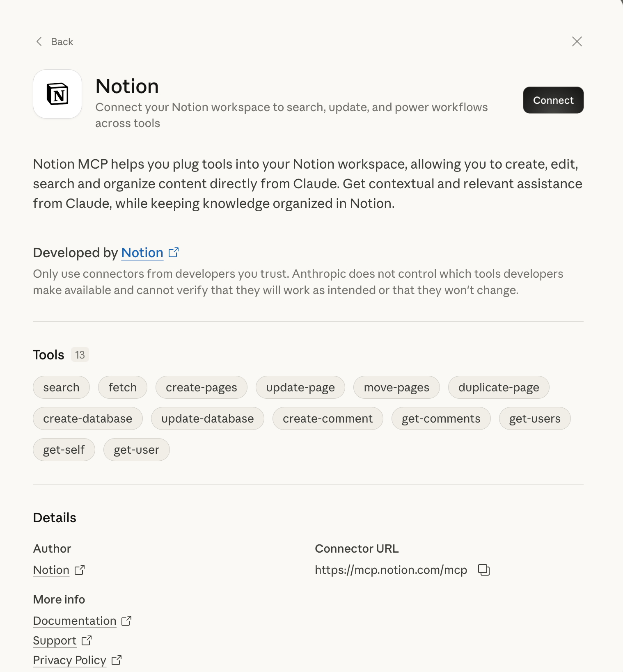Image resolution: width=623 pixels, height=672 pixels.
Task: Close the Notion connector dialog
Action: [x=577, y=41]
